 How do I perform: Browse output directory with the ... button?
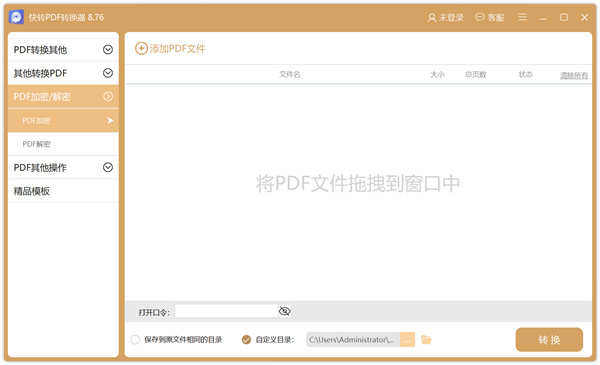coord(408,340)
